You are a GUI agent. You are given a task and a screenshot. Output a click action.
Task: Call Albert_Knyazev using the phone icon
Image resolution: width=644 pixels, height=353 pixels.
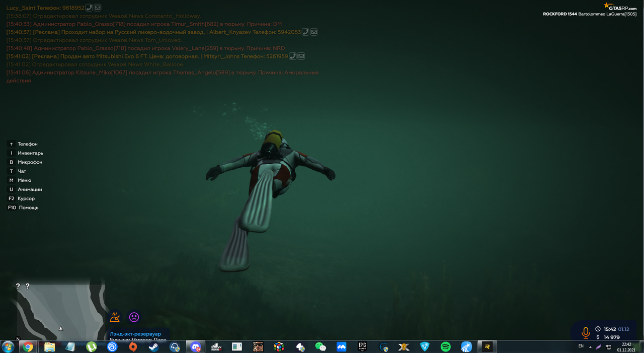(x=305, y=32)
